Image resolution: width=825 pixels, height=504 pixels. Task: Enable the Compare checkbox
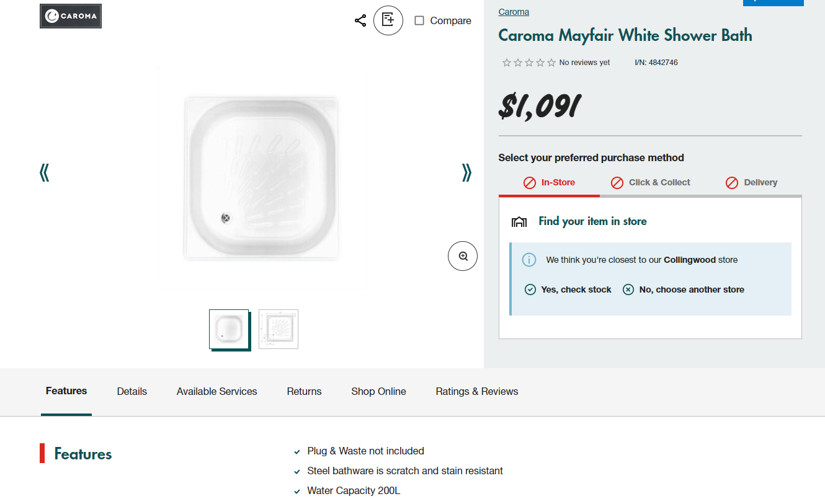pyautogui.click(x=420, y=20)
